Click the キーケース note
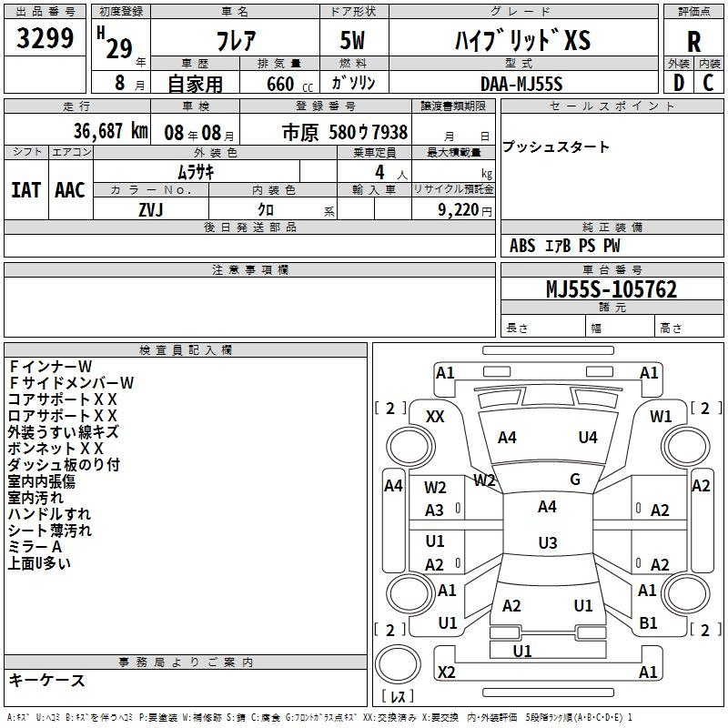 pos(46,680)
